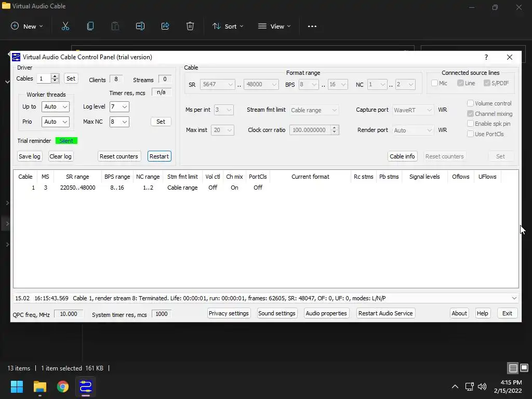Viewport: 532px width, 399px height.
Task: Click the Virtual Audio Cable taskbar icon
Action: coord(86,387)
